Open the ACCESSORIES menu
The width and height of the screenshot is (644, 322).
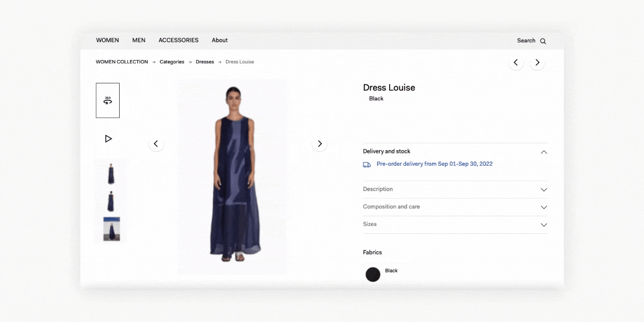178,40
